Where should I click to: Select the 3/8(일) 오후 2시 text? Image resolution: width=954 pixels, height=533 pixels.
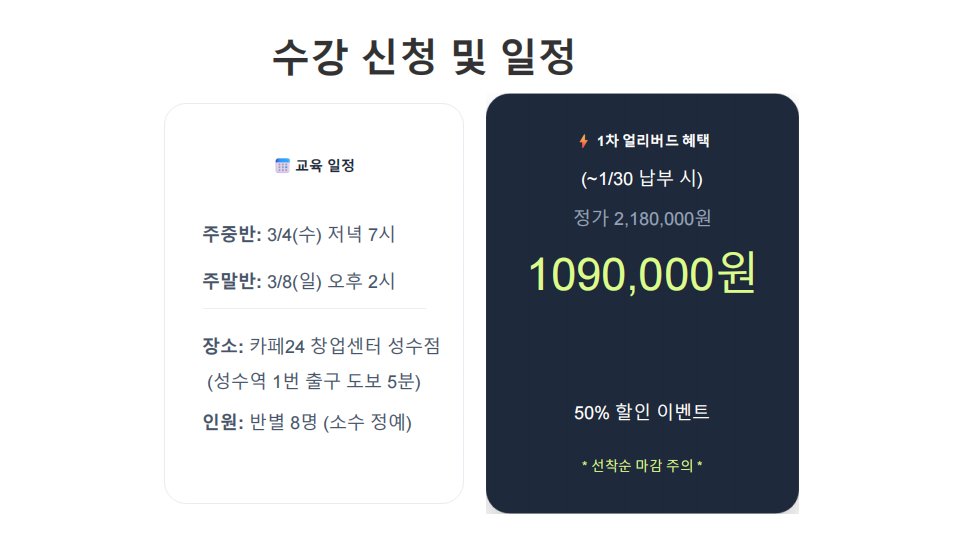[331, 282]
